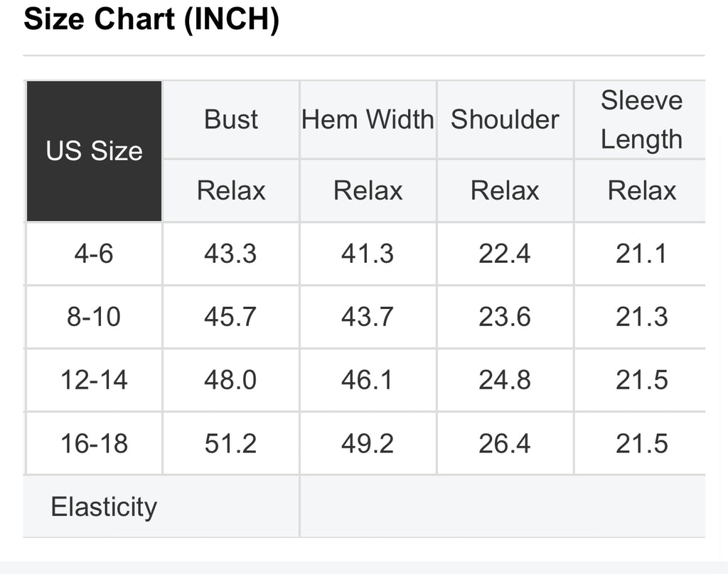
Task: Click shoulder value 26.4 for size 16-18
Action: point(505,443)
